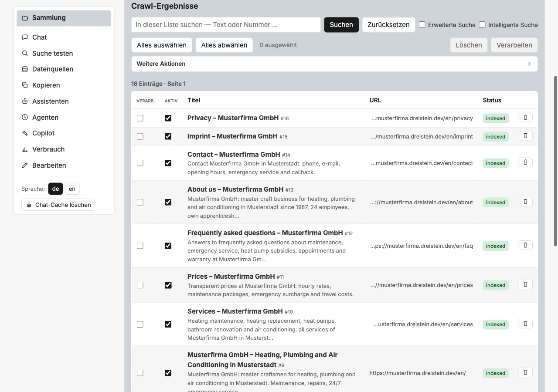
Task: Click the musterfirma.dreistein.dev/en/faq URL
Action: click(422, 246)
